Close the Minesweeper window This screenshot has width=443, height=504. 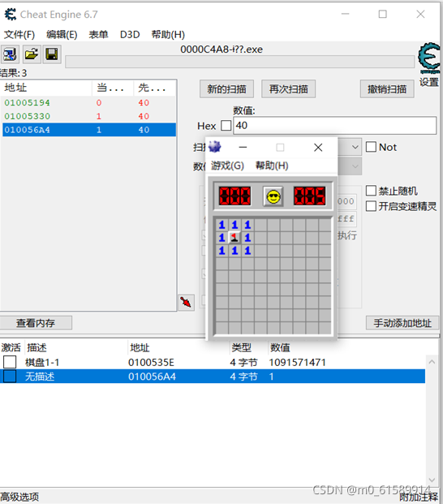coord(318,147)
